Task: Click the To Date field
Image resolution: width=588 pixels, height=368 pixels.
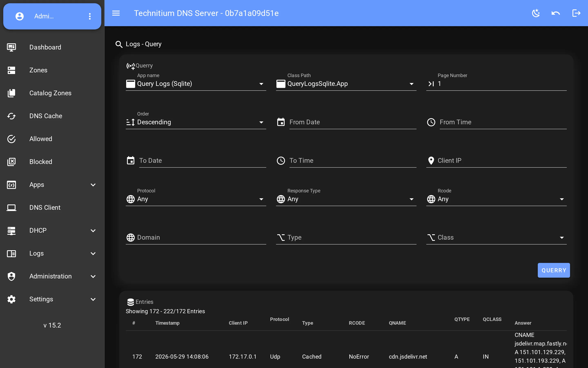Action: [x=203, y=161]
